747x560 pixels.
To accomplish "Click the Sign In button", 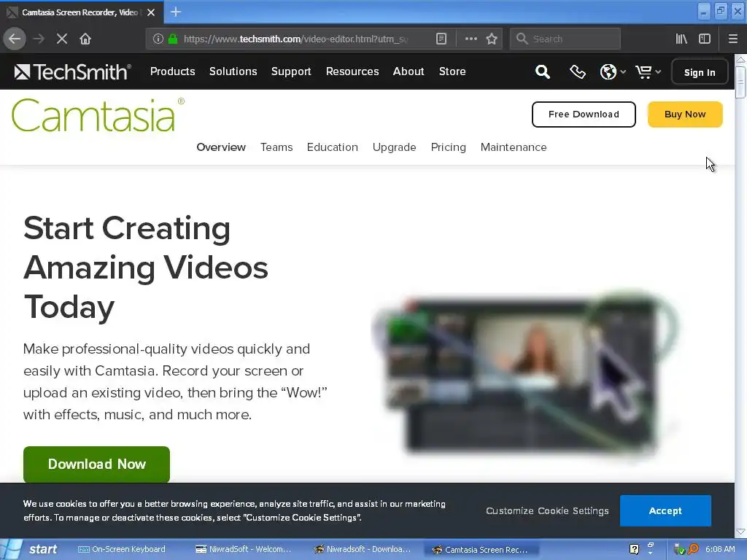I will point(700,72).
